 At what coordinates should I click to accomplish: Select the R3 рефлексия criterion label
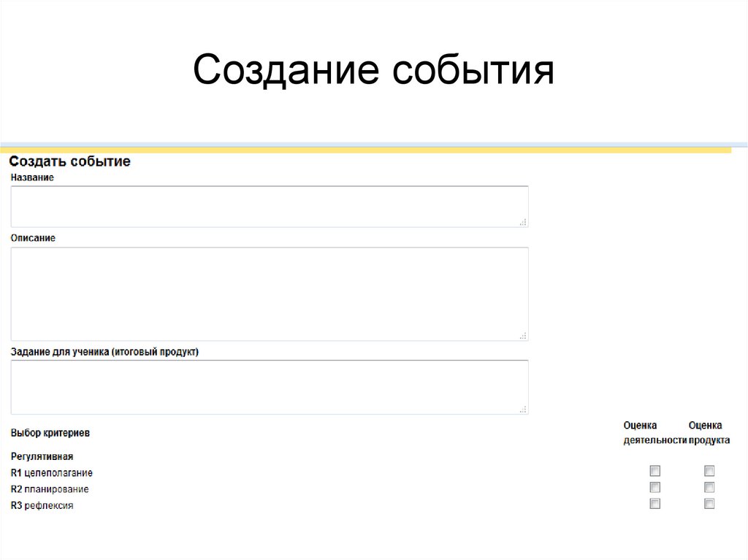point(42,505)
